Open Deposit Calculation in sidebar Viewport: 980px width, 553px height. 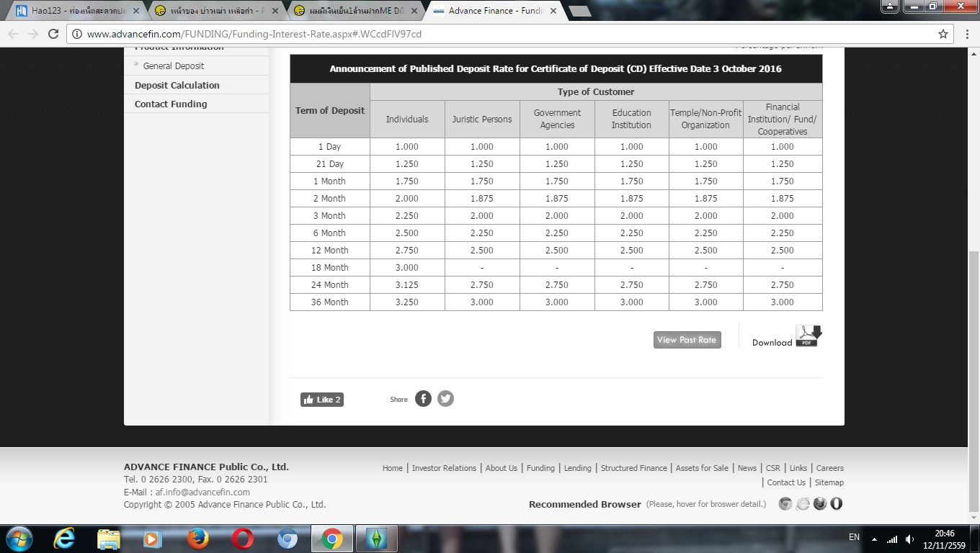pos(177,85)
